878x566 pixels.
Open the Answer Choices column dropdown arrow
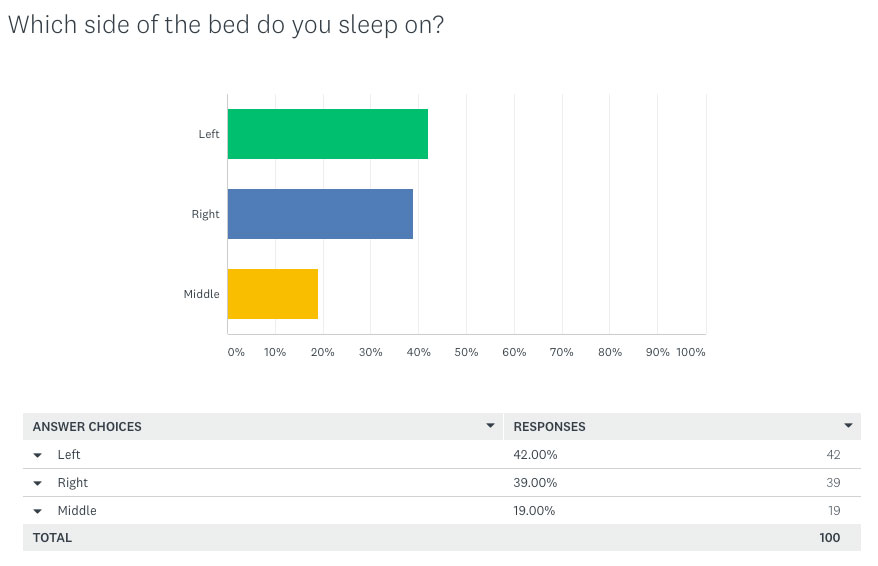[490, 425]
